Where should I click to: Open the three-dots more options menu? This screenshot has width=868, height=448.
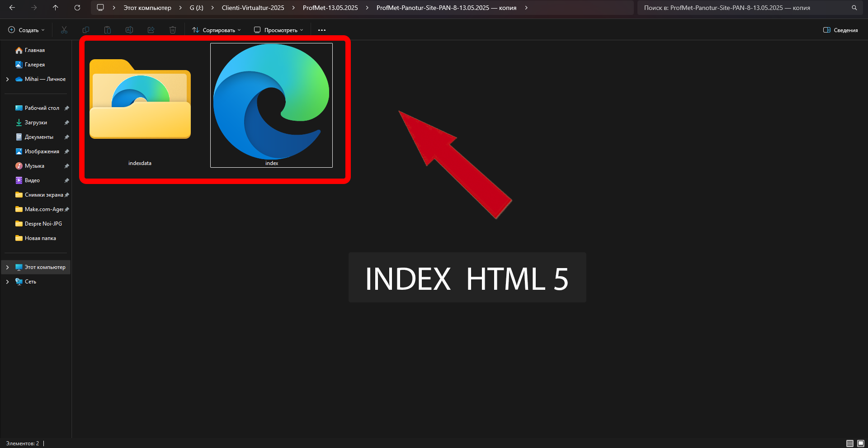tap(322, 30)
